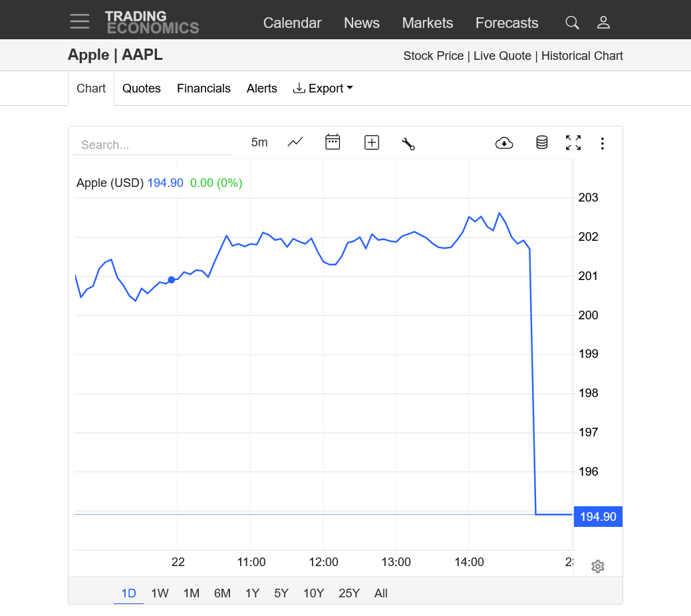Change the line chart type
The image size is (691, 616).
click(x=295, y=142)
